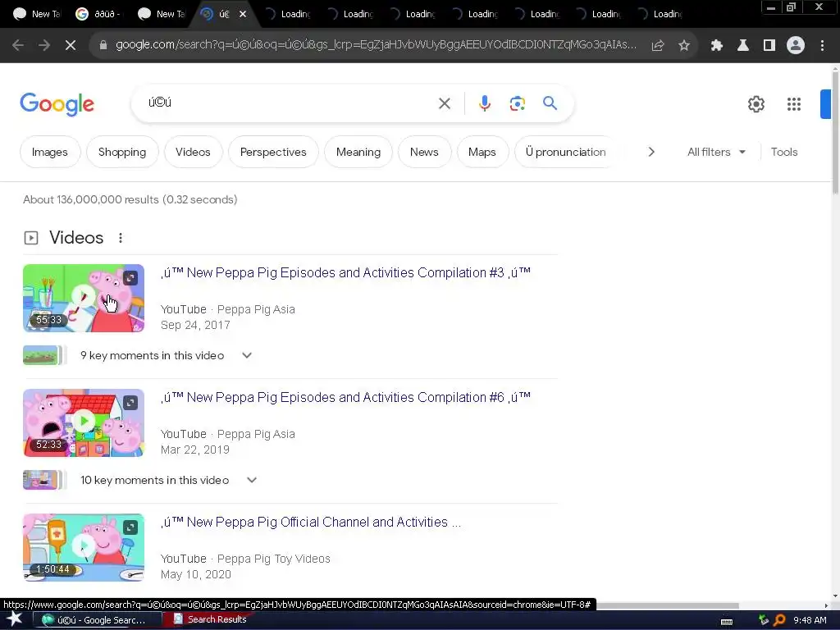
Task: Open the keyboard icon in system tray
Action: pos(727,622)
